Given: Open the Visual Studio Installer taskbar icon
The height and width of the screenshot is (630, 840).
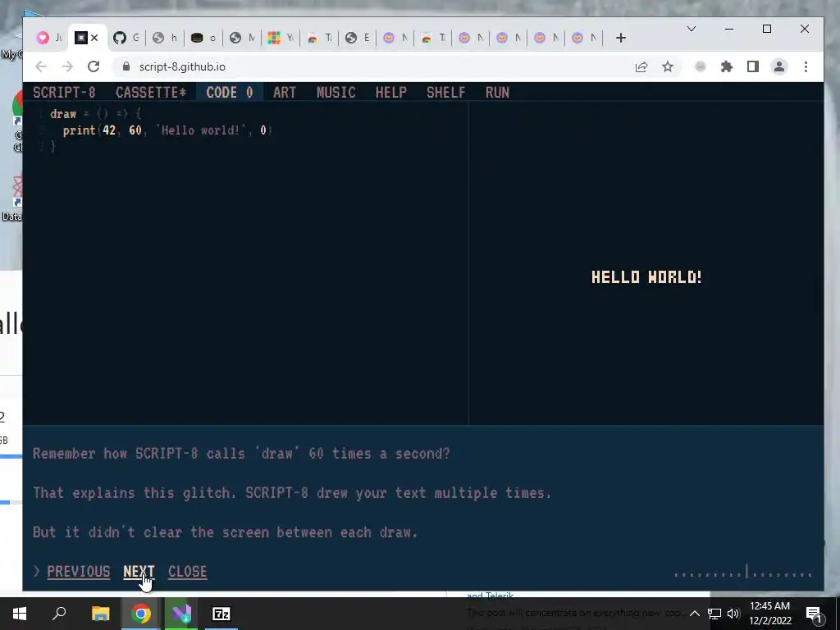Looking at the screenshot, I should 181,614.
